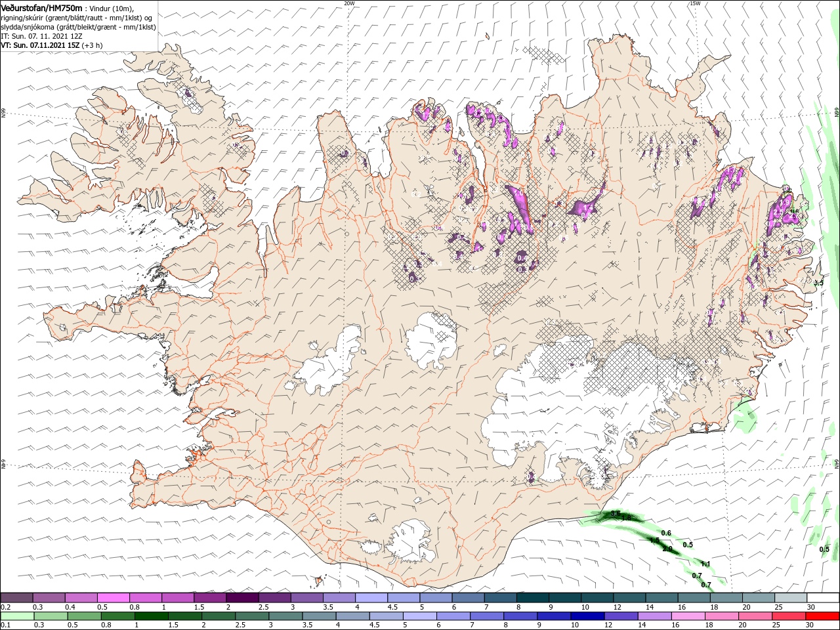Screen dimensions: 840x630
Task: Click the light pink rain swatch at 16
Action: pyautogui.click(x=687, y=616)
